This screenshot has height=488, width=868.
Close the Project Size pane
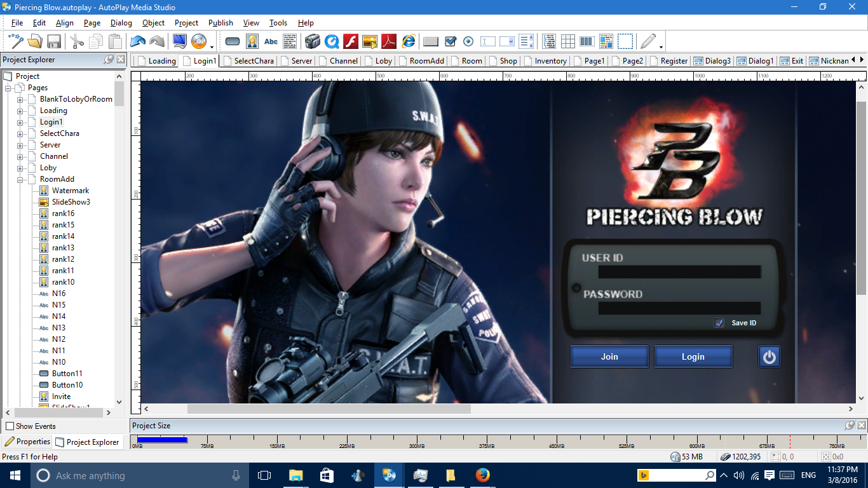pos(862,425)
